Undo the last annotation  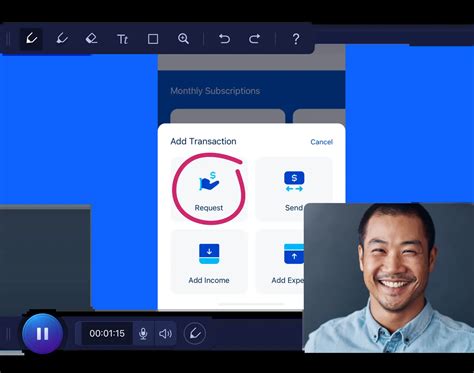[x=224, y=39]
